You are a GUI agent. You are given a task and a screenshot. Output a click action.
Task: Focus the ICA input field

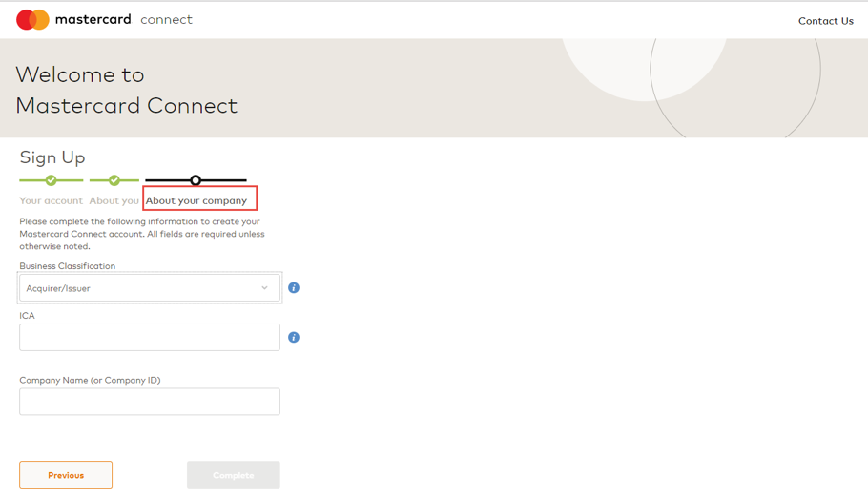pos(150,337)
